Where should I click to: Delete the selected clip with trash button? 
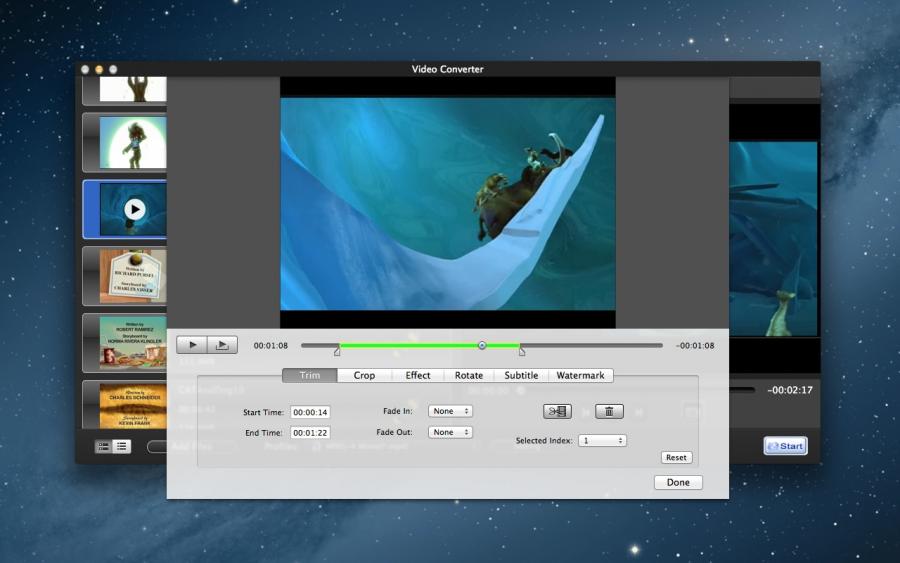[x=609, y=411]
